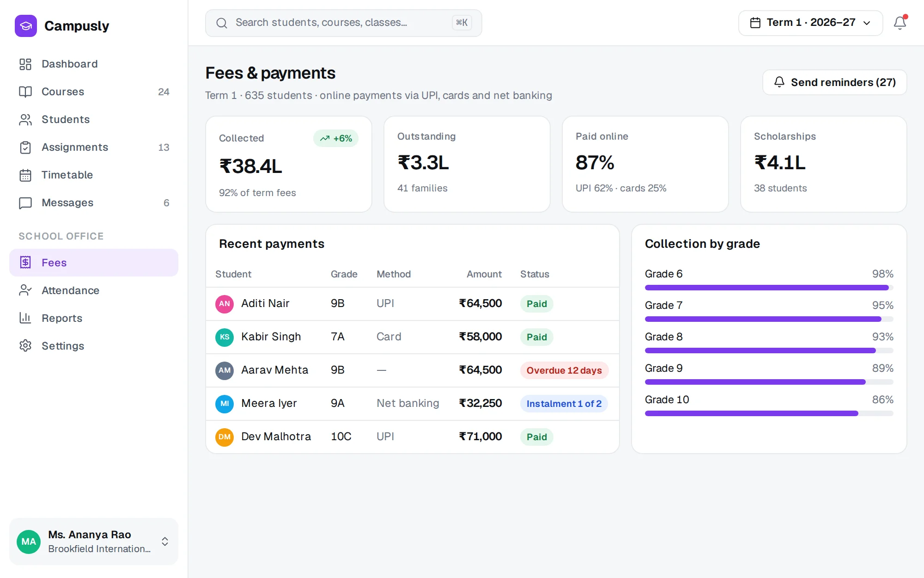Screen dimensions: 924x578
Task: Click the Grade 6 progress bar
Action: (769, 288)
